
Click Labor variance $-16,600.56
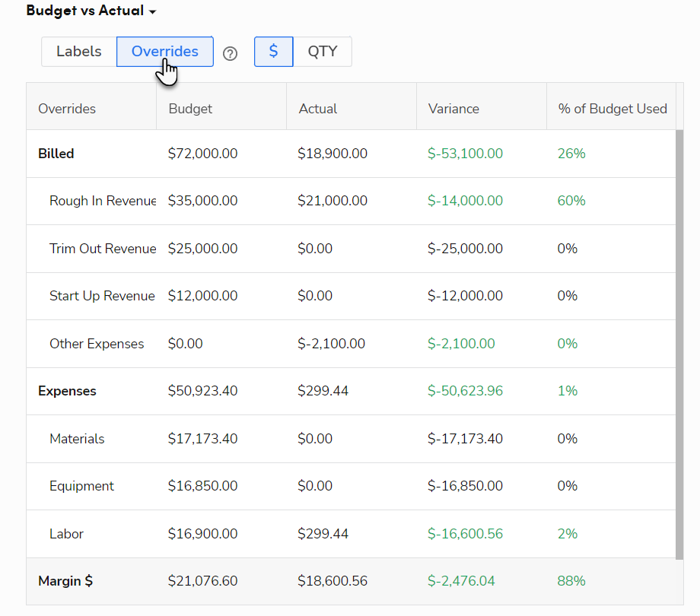(x=465, y=533)
